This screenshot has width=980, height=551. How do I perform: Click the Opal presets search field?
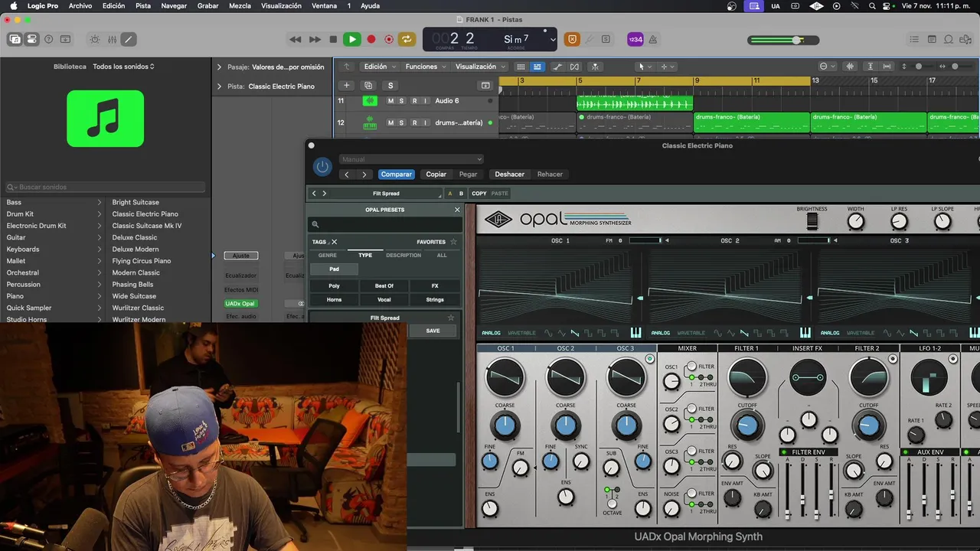[x=384, y=224]
